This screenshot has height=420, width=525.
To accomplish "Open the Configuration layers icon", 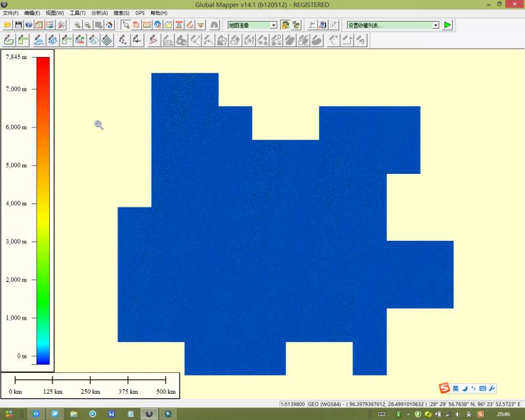I will pyautogui.click(x=51, y=25).
